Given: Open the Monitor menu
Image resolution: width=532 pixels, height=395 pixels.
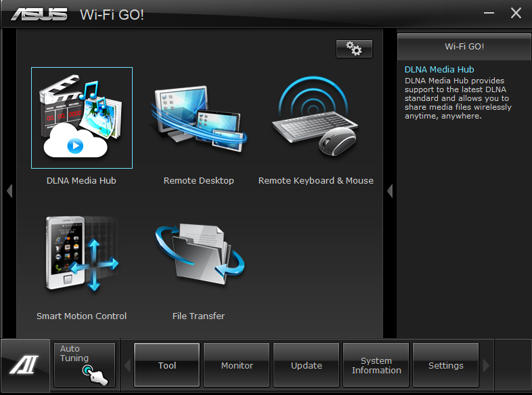Looking at the screenshot, I should [x=236, y=365].
